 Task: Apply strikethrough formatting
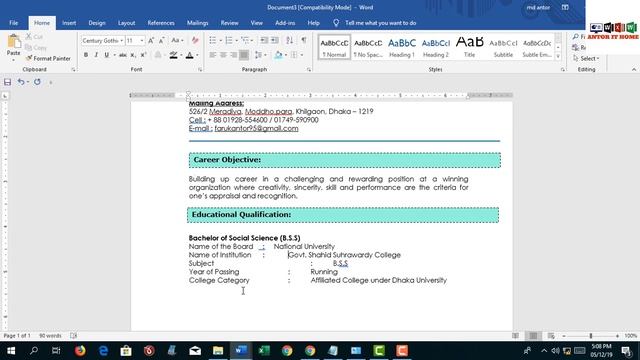click(x=122, y=55)
